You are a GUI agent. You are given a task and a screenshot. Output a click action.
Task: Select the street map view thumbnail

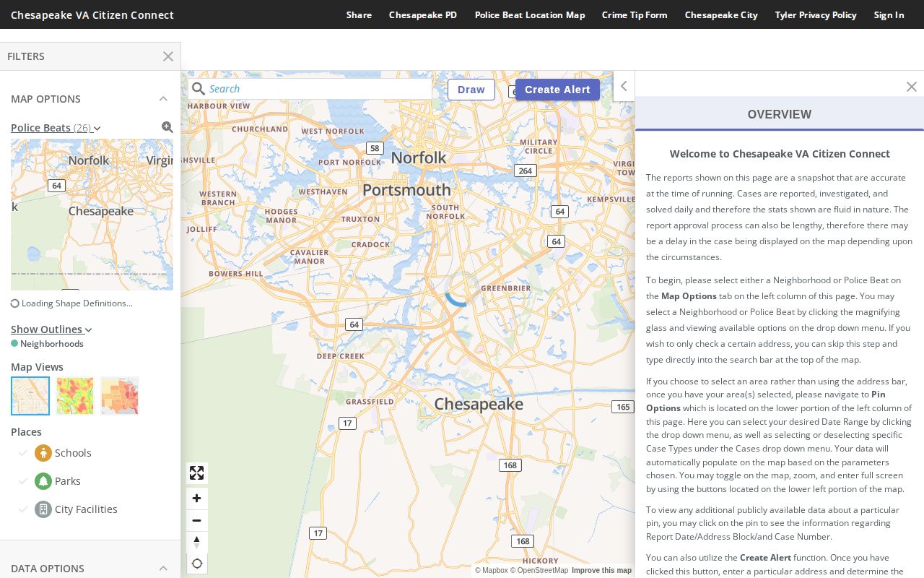pos(30,396)
